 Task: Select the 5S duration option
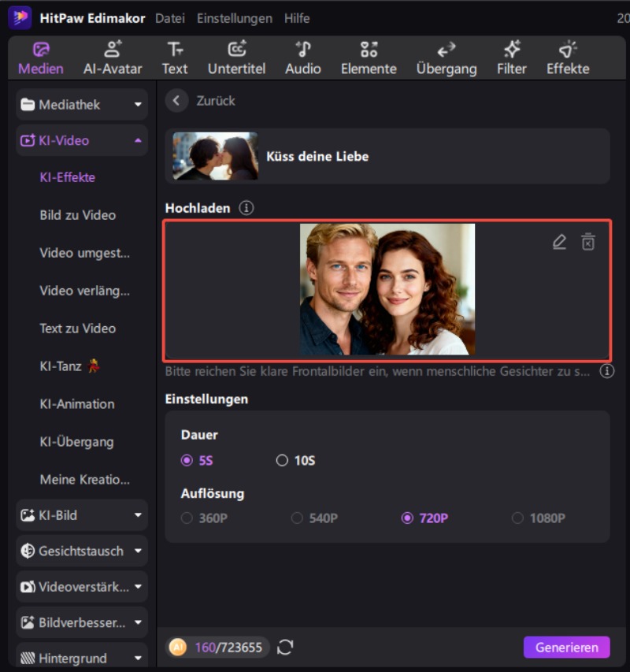click(187, 461)
